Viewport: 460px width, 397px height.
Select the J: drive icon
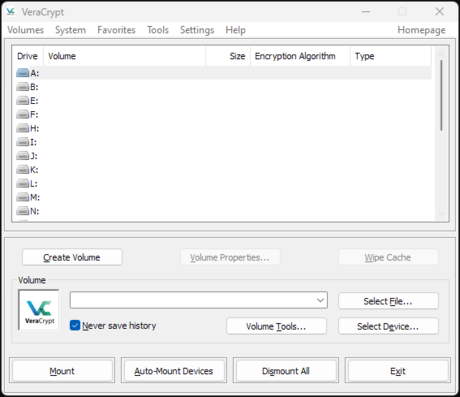[23, 156]
